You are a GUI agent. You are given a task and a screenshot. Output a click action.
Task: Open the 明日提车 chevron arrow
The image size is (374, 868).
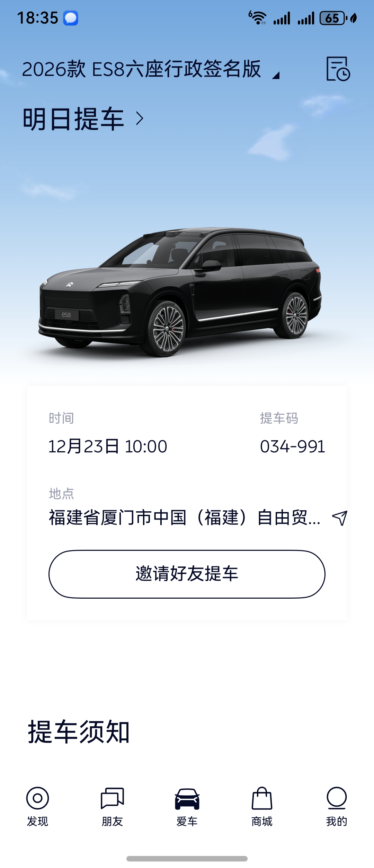[x=140, y=119]
